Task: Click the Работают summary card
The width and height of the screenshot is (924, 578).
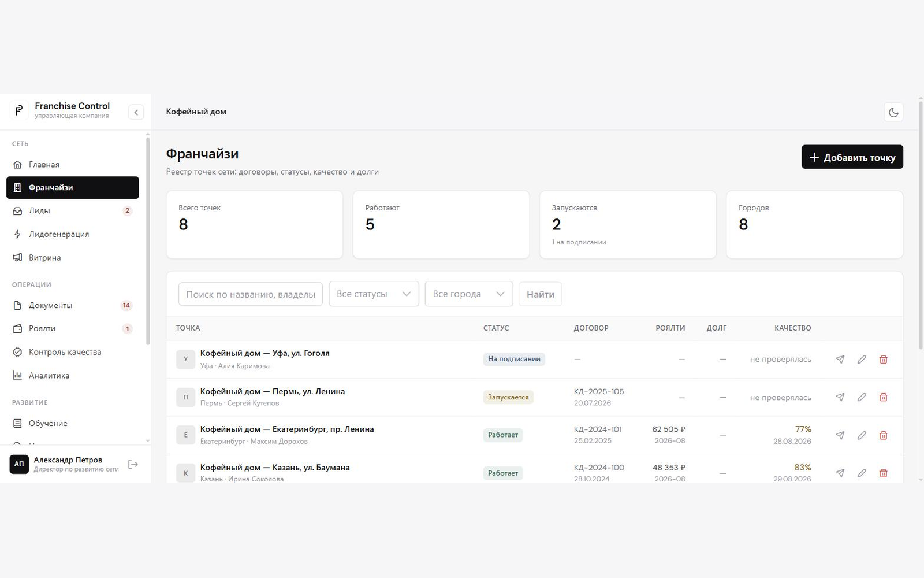Action: tap(441, 225)
